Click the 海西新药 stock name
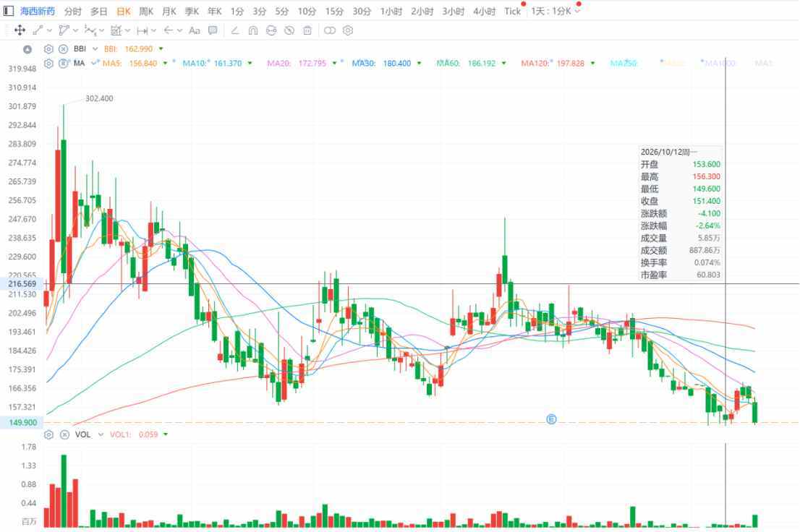Viewport: 800px width, 532px height. 37,12
